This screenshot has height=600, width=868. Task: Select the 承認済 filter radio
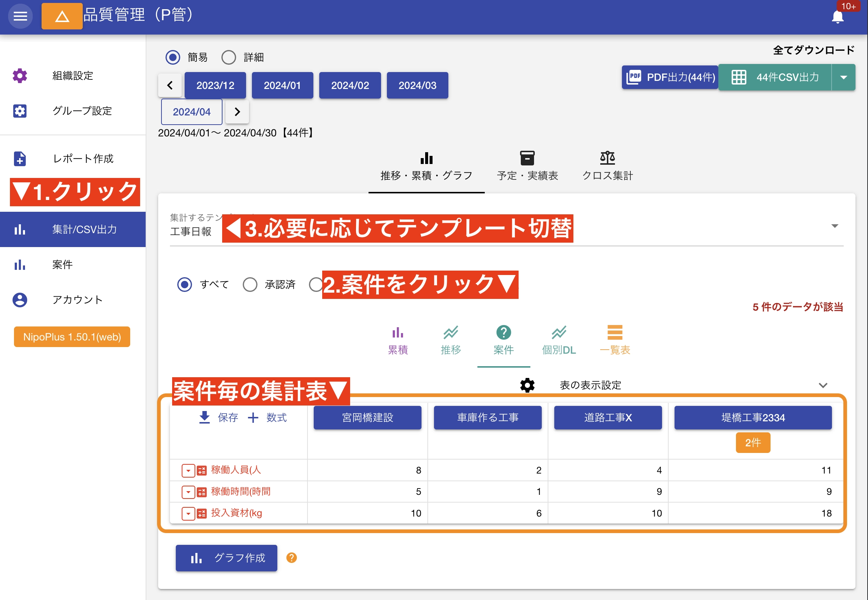point(250,285)
